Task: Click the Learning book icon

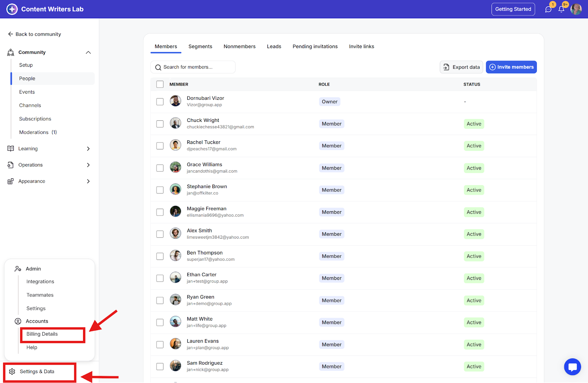Action: 11,149
